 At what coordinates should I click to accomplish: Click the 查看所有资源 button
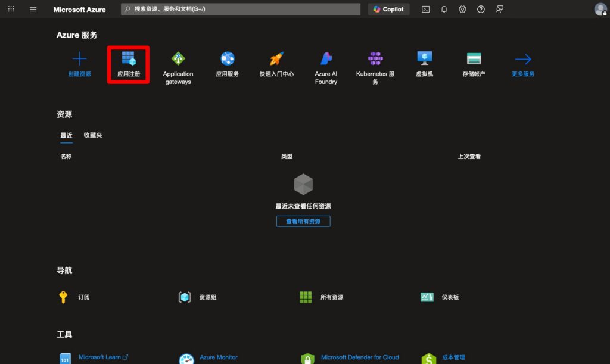(x=303, y=222)
